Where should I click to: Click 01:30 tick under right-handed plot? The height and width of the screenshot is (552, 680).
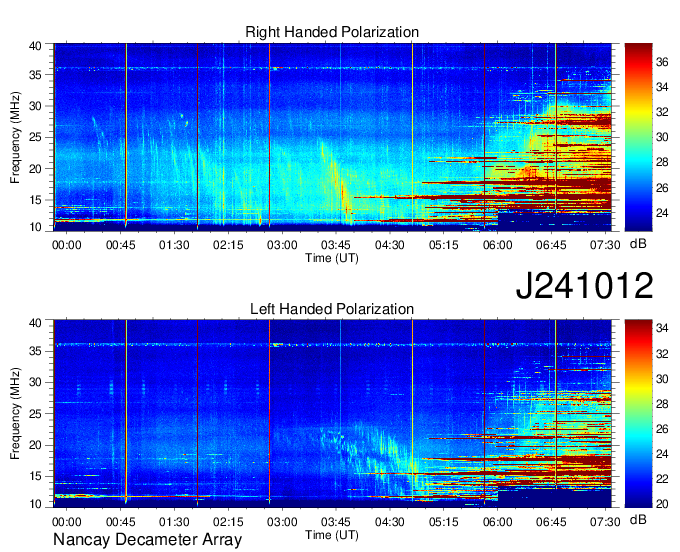(174, 245)
